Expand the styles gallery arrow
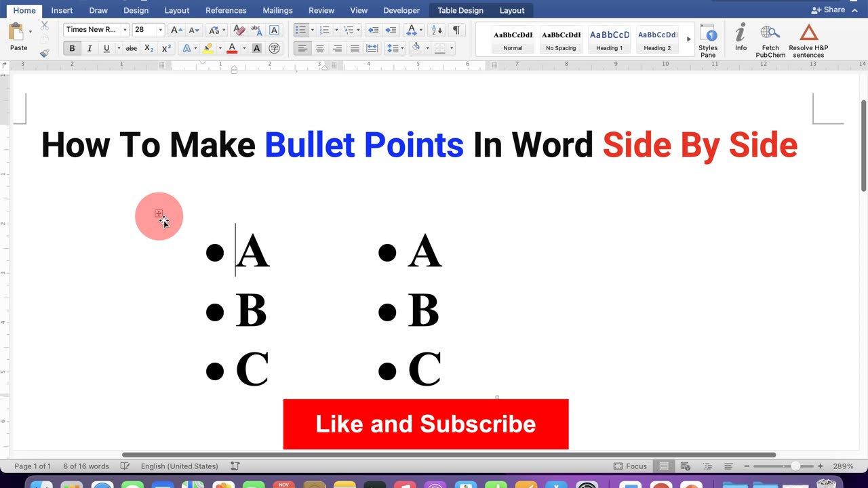 click(x=688, y=39)
